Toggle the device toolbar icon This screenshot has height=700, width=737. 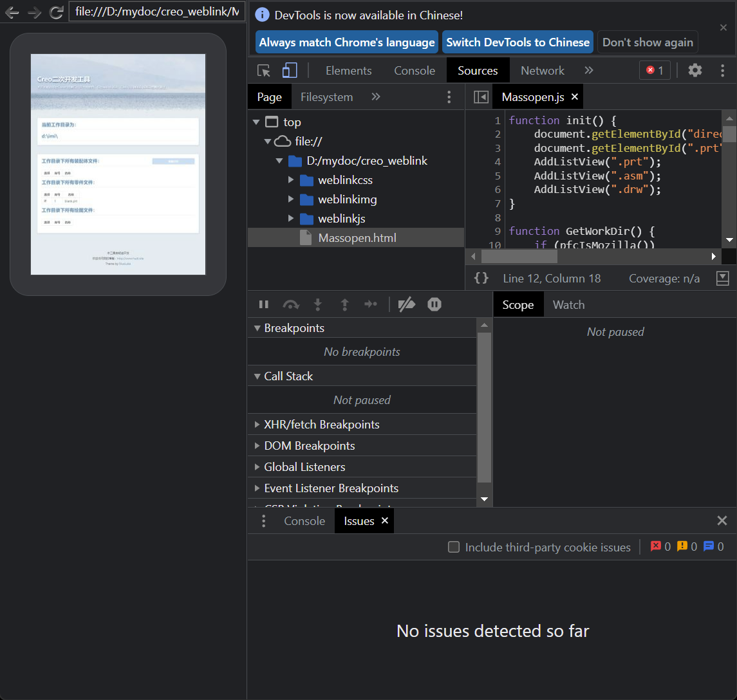click(x=290, y=71)
